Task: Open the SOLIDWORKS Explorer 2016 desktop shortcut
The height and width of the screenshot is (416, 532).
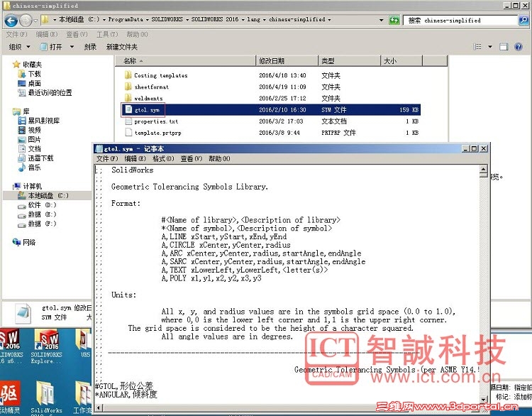Action: (47, 346)
